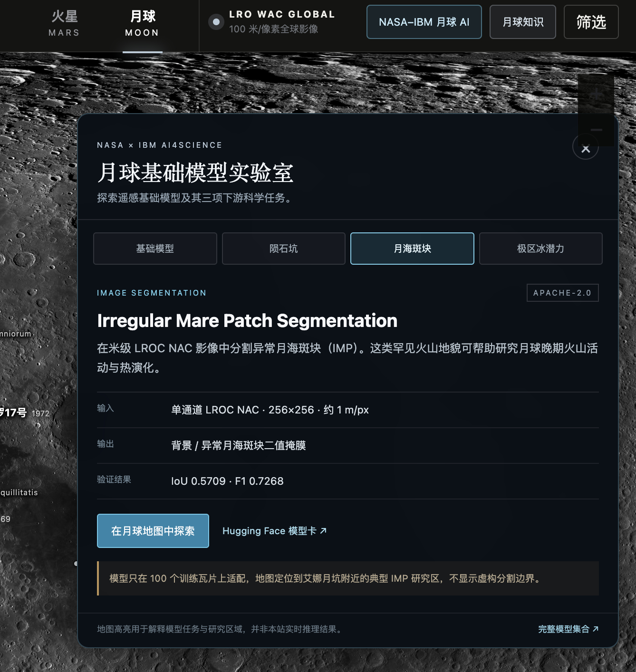Click the 在月球地图中探索 button

pos(153,531)
